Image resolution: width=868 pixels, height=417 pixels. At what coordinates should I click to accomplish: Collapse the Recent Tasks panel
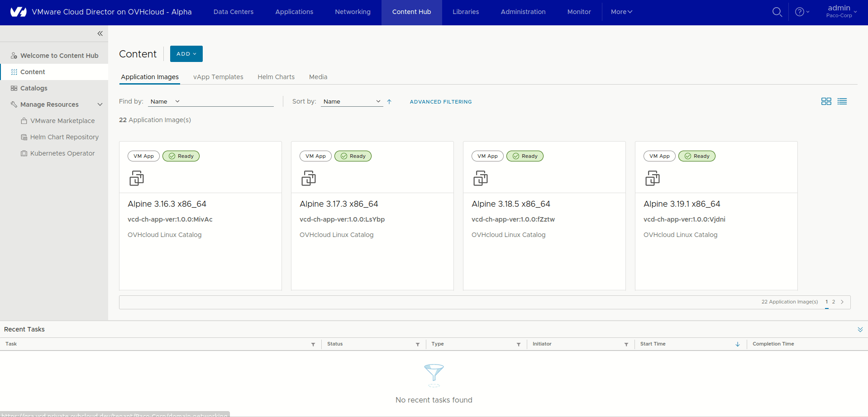pos(860,329)
